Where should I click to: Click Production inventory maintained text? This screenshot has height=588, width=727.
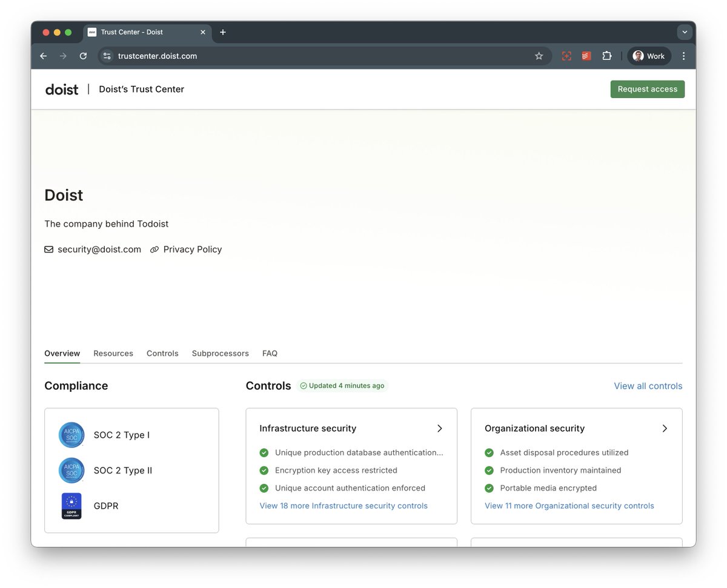560,471
